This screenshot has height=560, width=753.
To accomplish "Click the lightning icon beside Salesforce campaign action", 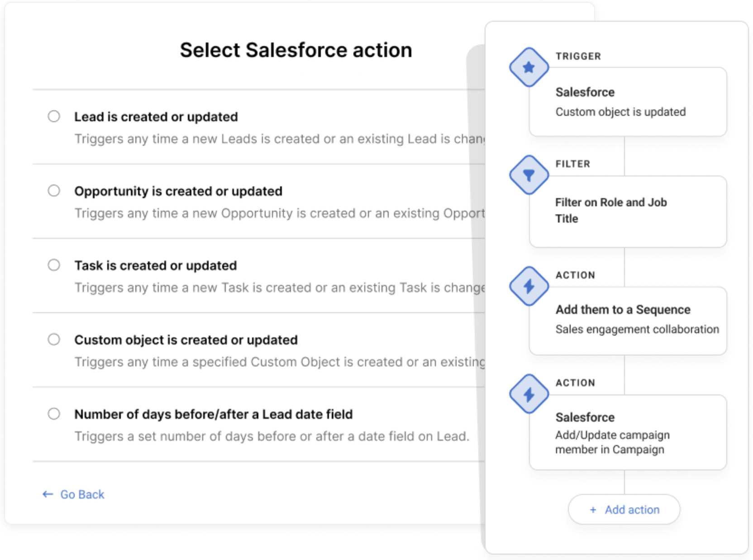I will click(x=529, y=394).
